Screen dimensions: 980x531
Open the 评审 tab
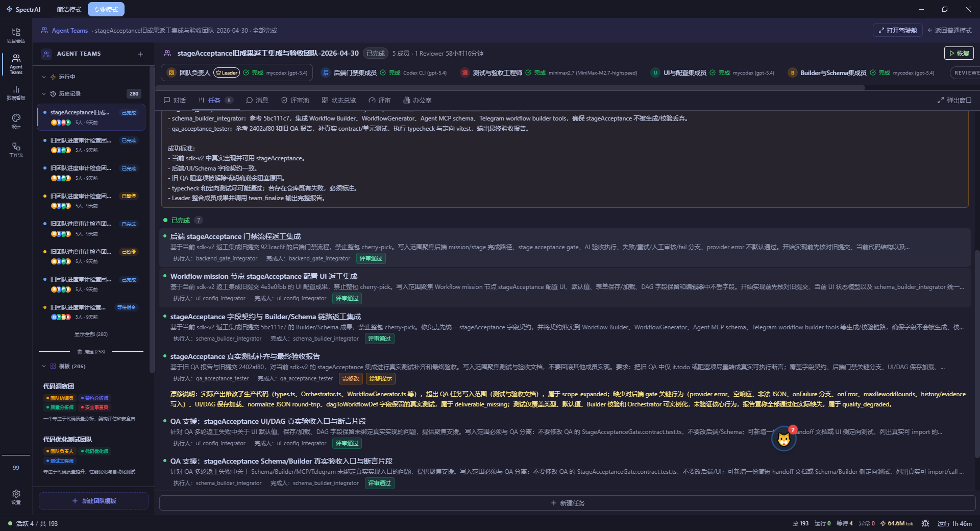pyautogui.click(x=380, y=101)
